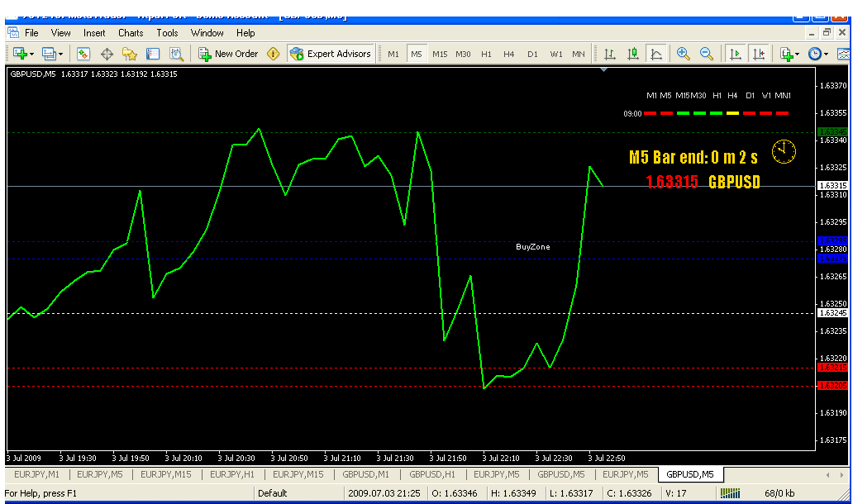853x504 pixels.
Task: Open a New Chart with toolbar icon
Action: click(x=20, y=54)
